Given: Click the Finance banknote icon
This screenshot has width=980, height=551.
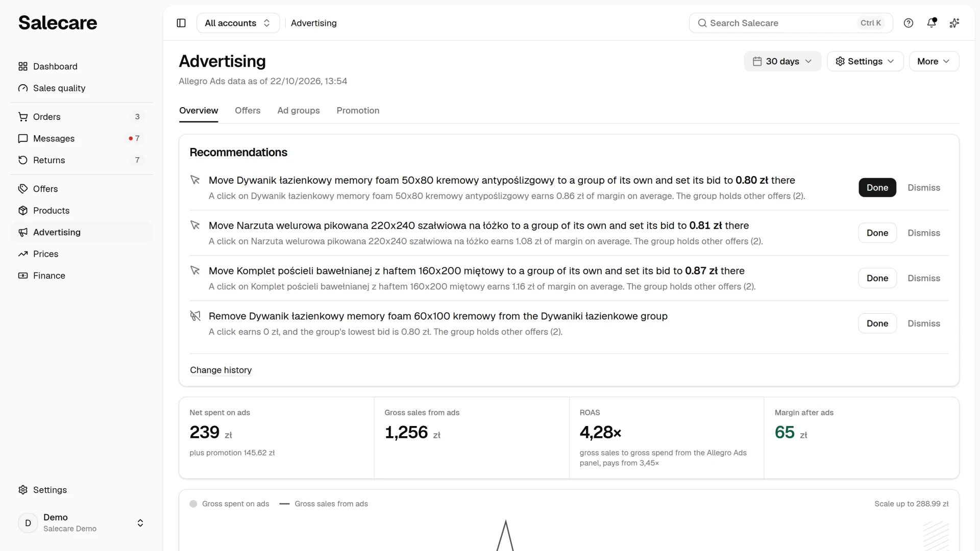Looking at the screenshot, I should click(x=23, y=275).
